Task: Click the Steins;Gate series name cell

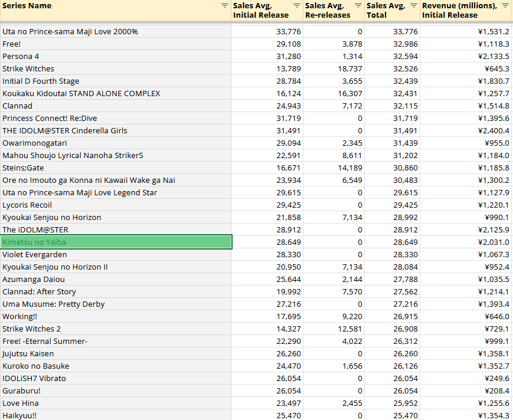Action: coord(116,168)
